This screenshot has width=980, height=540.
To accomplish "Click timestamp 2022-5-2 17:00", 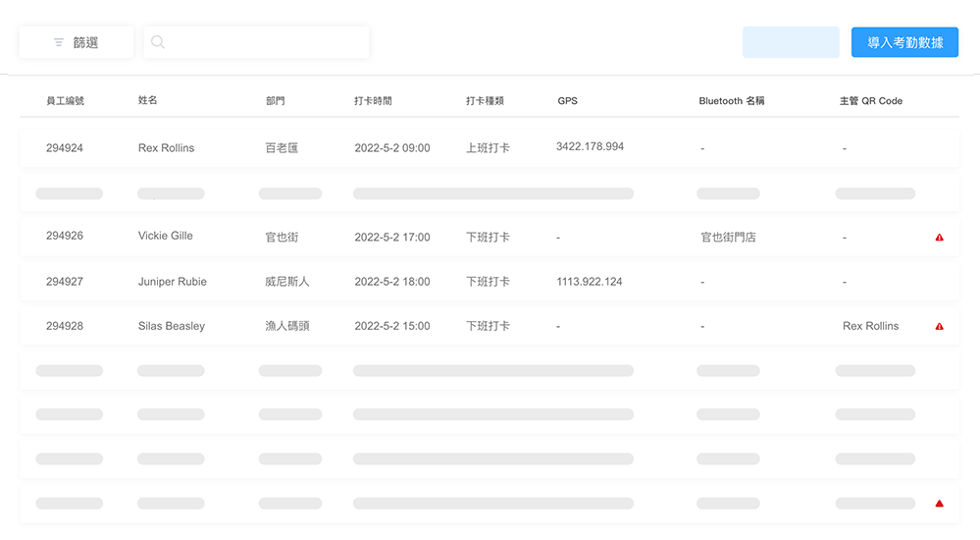I will (x=391, y=238).
